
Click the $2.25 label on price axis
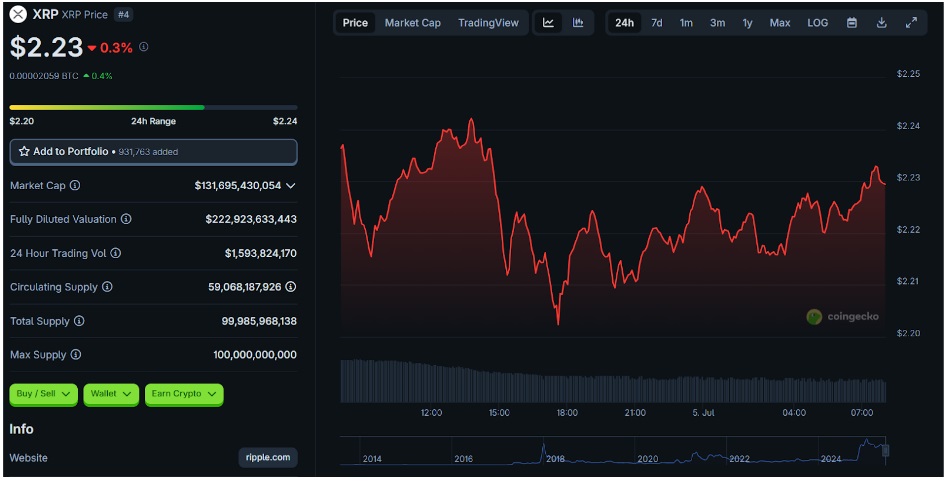pyautogui.click(x=908, y=74)
